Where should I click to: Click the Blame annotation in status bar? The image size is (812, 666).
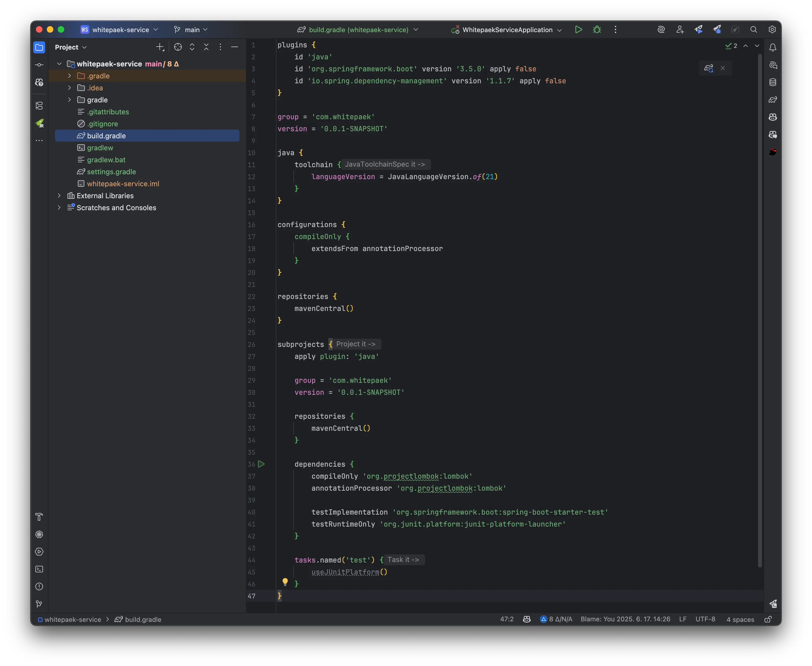pyautogui.click(x=625, y=619)
